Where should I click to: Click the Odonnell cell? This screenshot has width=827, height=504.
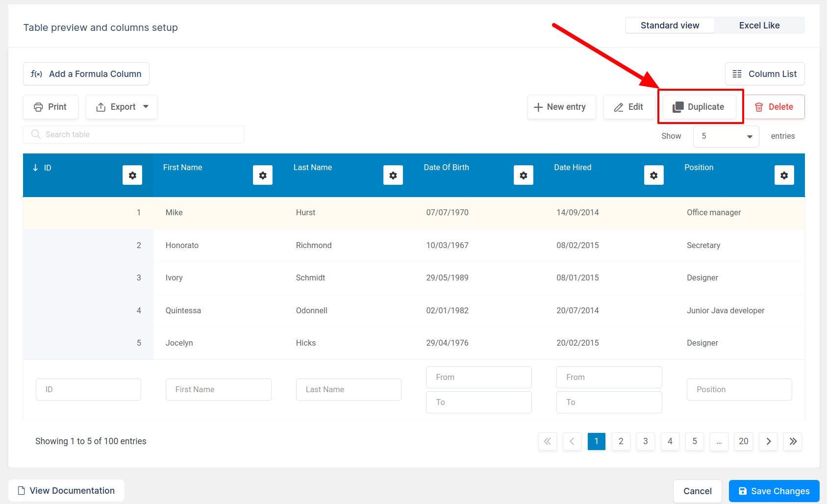pyautogui.click(x=311, y=310)
